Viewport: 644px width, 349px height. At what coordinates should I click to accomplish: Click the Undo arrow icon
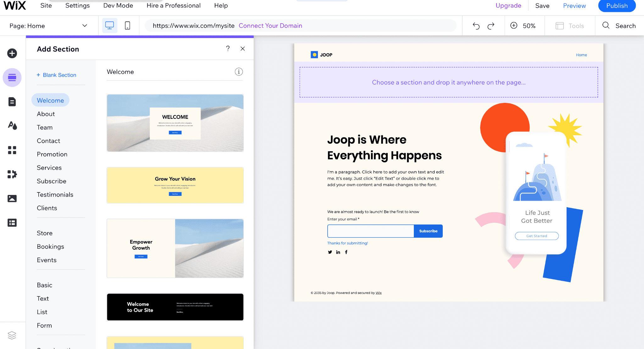tap(476, 26)
